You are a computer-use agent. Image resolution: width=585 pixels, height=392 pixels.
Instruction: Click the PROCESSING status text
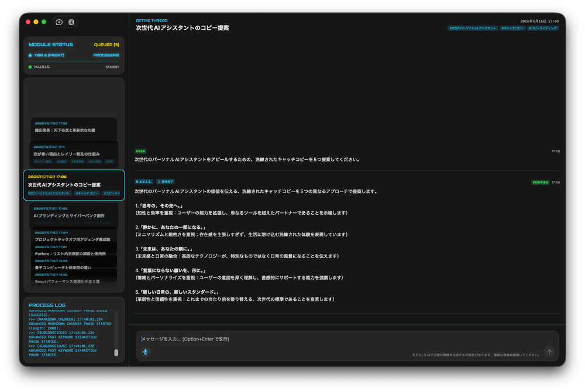click(x=106, y=55)
